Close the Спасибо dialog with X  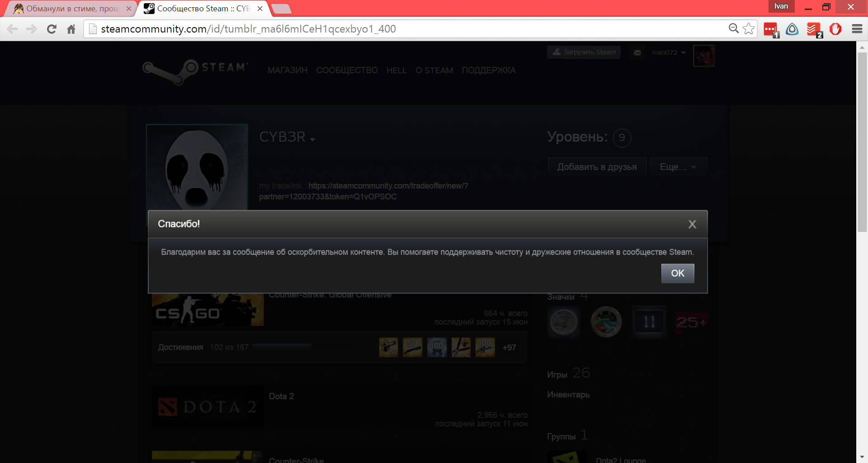pos(692,224)
